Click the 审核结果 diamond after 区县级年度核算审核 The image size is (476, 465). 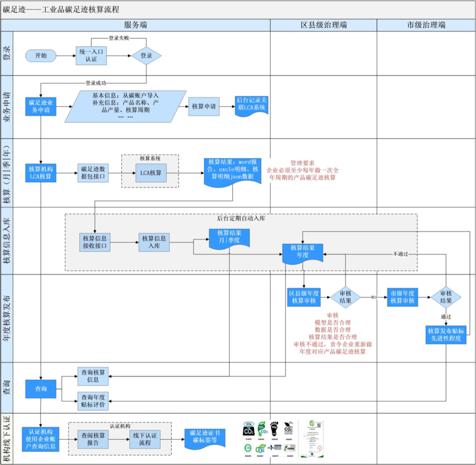click(346, 297)
